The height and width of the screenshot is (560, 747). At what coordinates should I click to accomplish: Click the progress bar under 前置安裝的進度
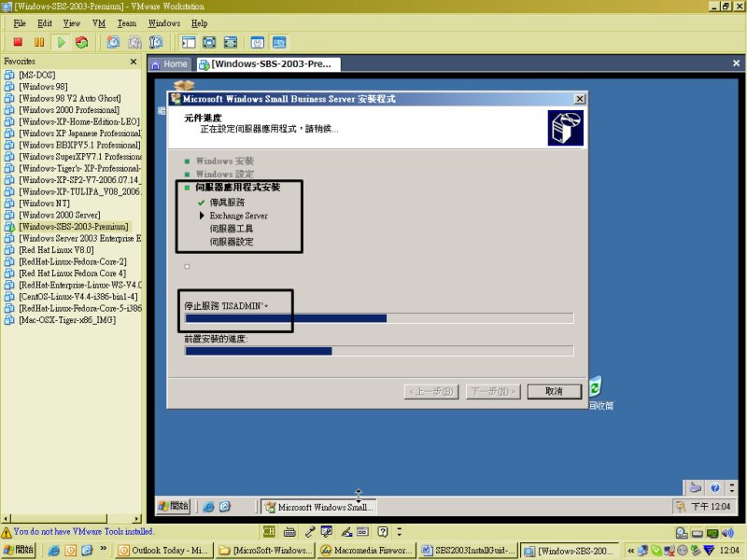[x=379, y=351]
